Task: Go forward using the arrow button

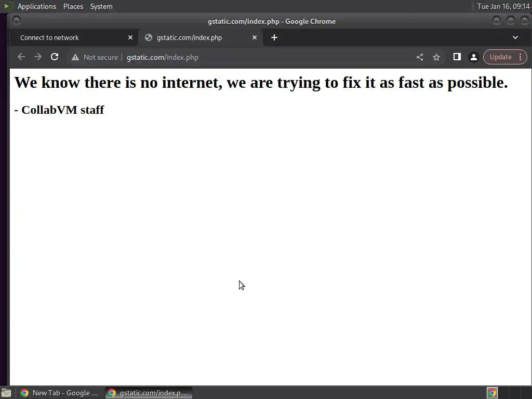Action: point(37,57)
